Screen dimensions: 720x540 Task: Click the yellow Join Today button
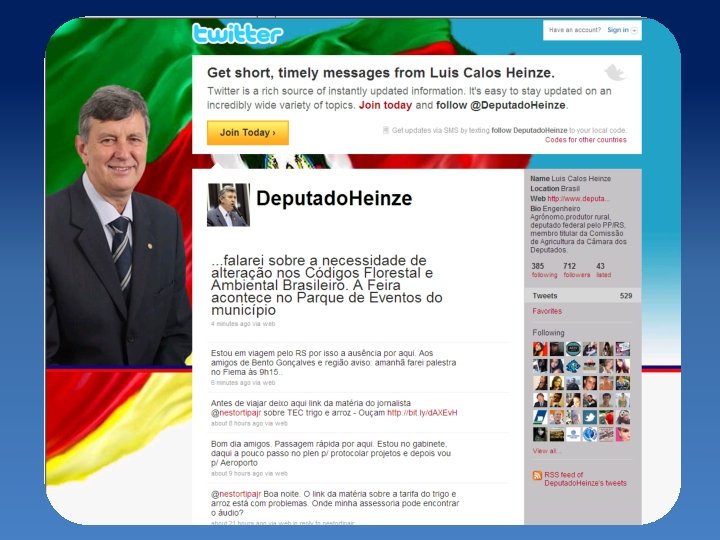pos(248,133)
